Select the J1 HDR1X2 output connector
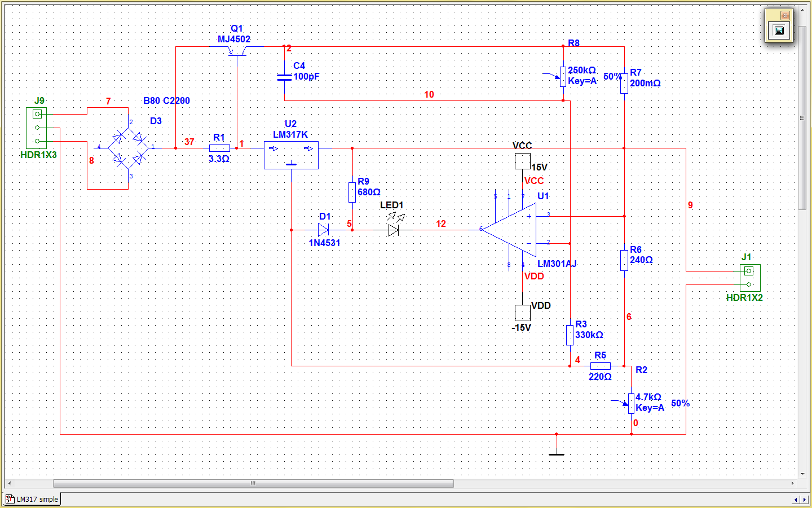Viewport: 812px width, 508px height. 749,278
